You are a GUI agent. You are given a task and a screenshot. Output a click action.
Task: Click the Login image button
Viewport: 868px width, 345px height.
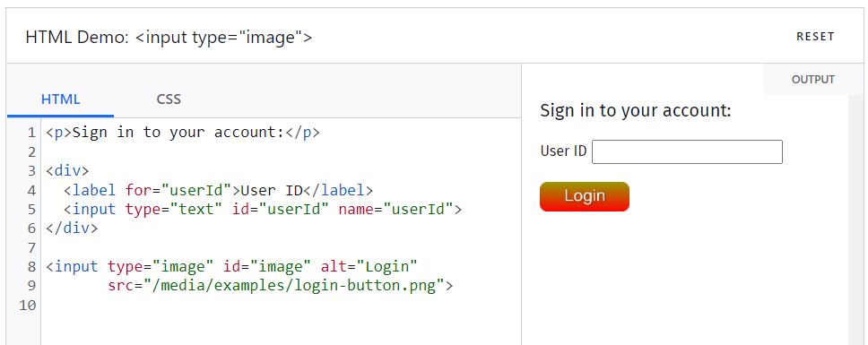(585, 196)
